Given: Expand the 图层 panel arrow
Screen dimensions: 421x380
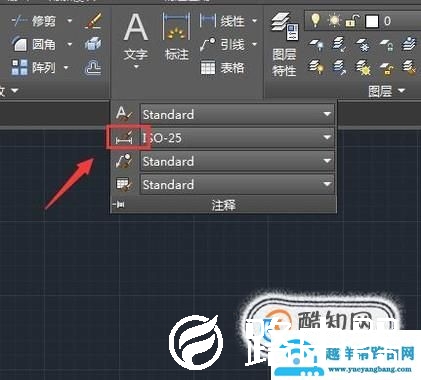Looking at the screenshot, I should tap(402, 90).
